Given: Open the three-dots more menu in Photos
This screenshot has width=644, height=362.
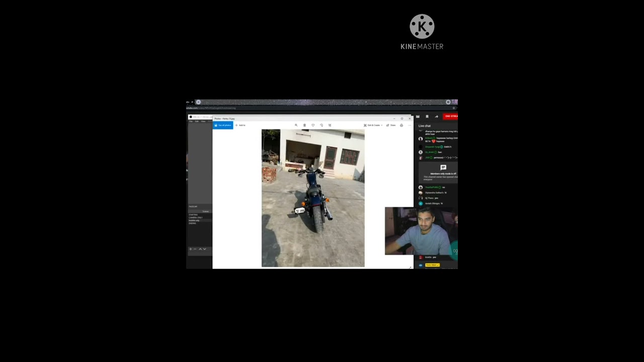Looking at the screenshot, I should (x=409, y=125).
